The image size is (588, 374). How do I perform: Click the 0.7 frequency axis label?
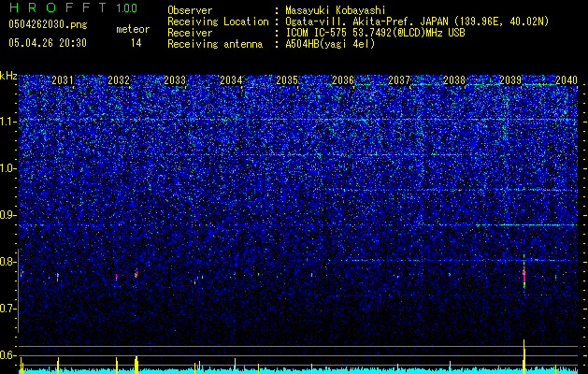(x=8, y=309)
